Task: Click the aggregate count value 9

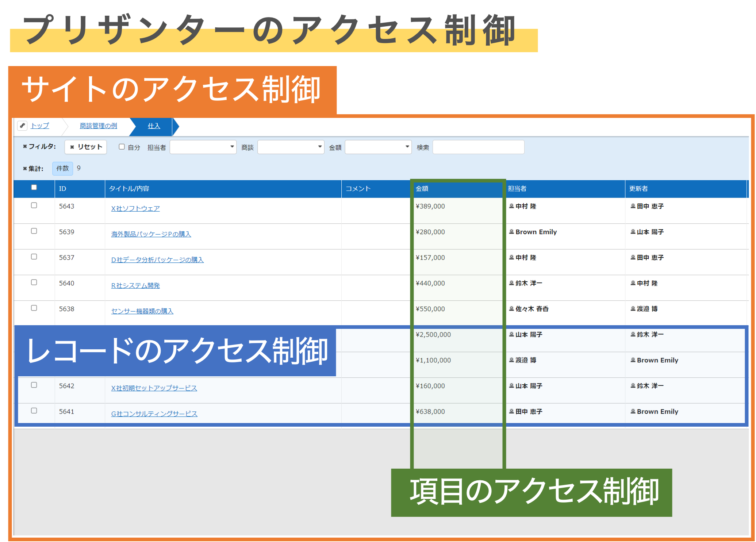Action: point(78,168)
